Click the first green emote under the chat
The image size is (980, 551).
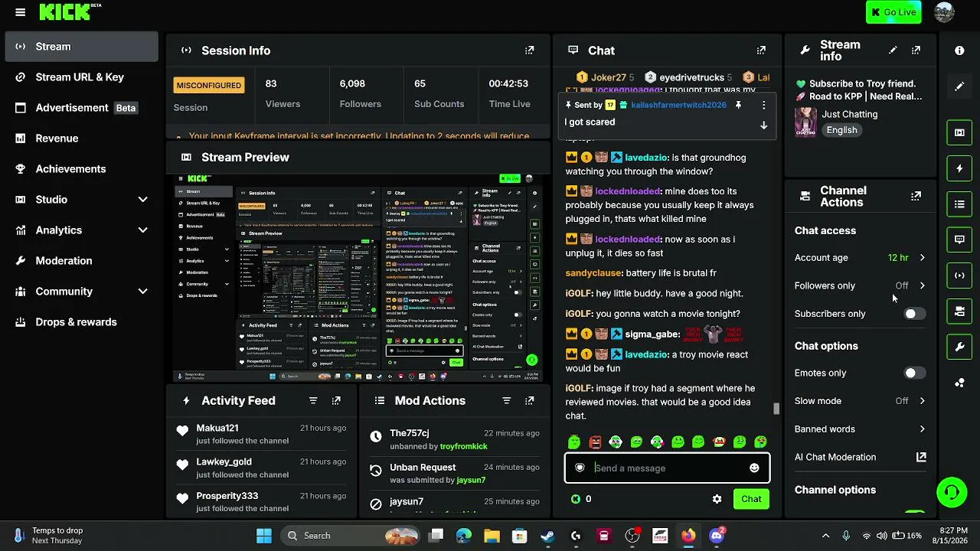[x=574, y=442]
